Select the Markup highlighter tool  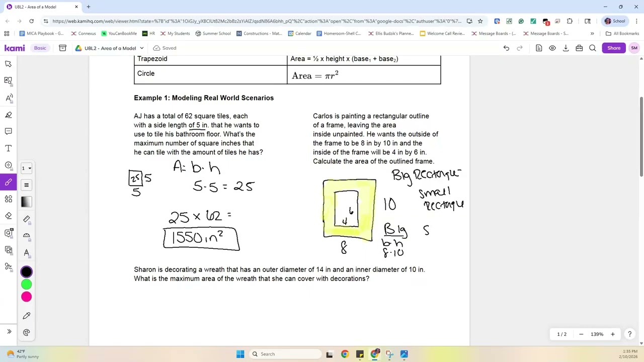pyautogui.click(x=9, y=115)
